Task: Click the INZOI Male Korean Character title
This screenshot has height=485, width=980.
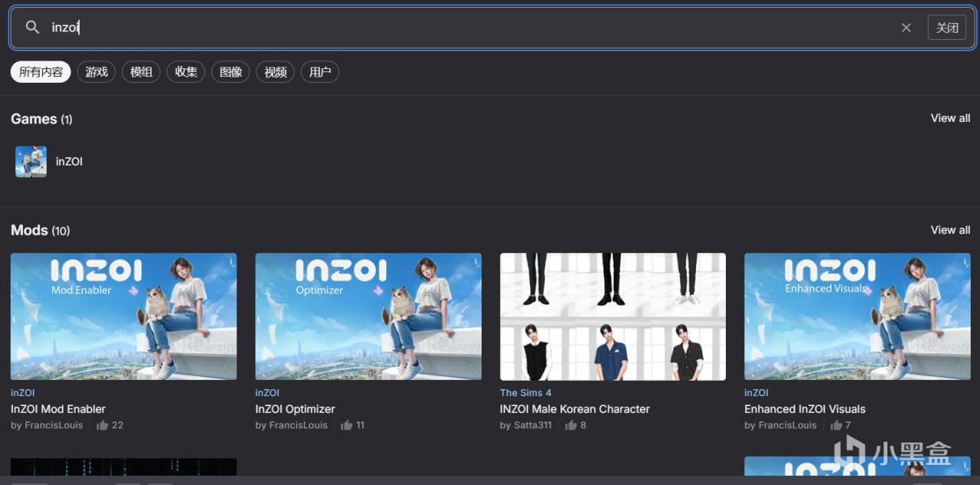Action: (x=575, y=409)
